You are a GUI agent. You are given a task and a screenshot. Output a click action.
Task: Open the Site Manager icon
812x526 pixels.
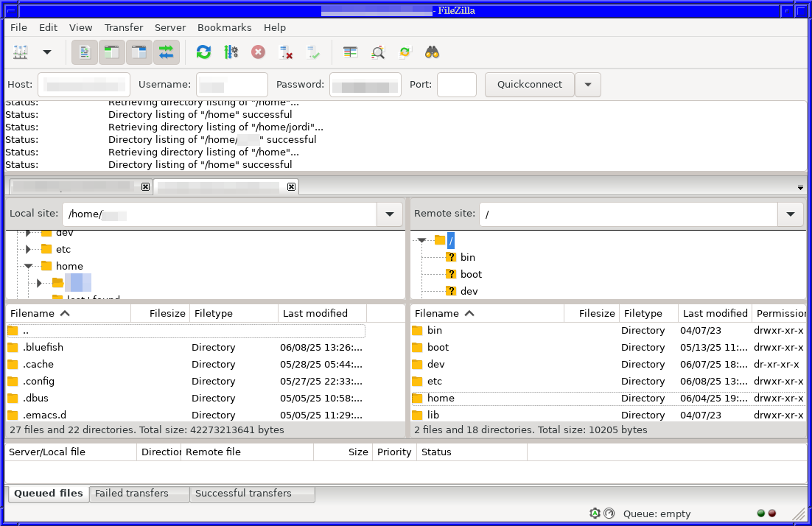(x=21, y=52)
